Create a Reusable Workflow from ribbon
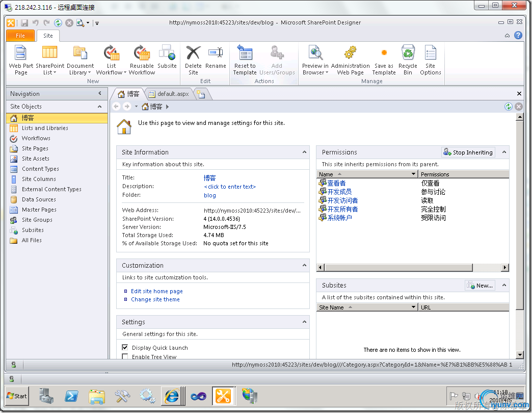This screenshot has width=532, height=413. click(142, 60)
